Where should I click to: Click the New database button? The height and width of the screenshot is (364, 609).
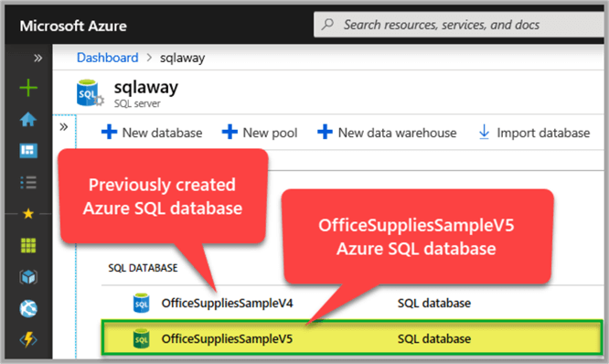pyautogui.click(x=152, y=133)
